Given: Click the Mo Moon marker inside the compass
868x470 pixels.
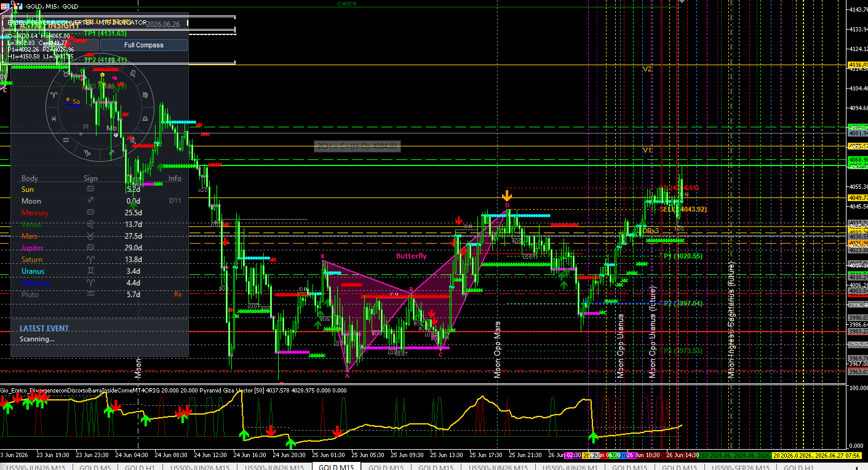Looking at the screenshot, I should click(x=111, y=128).
